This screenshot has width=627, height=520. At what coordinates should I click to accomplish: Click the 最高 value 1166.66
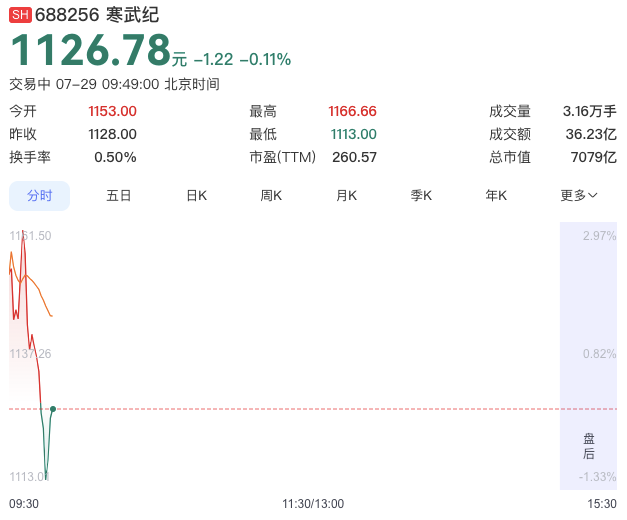[352, 111]
